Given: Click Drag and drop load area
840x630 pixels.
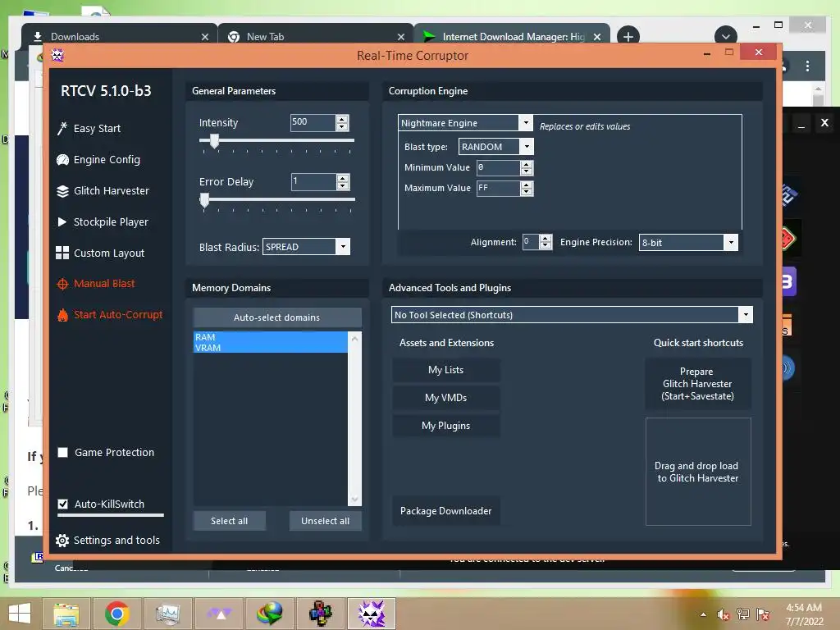Looking at the screenshot, I should click(698, 472).
